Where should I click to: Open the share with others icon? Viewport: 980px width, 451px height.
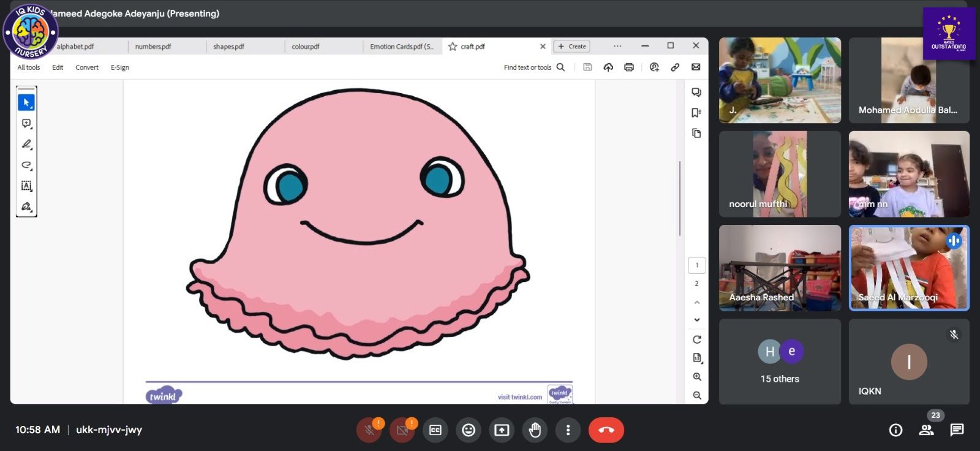[x=654, y=67]
